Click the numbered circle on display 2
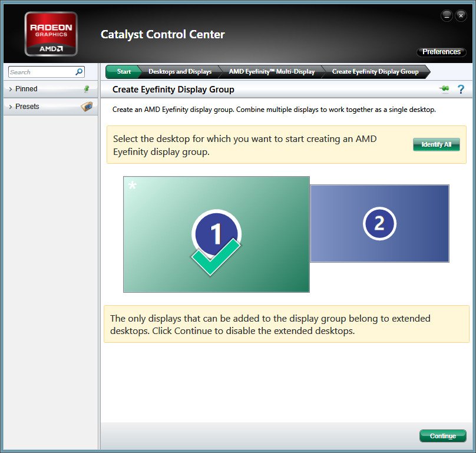 point(379,223)
